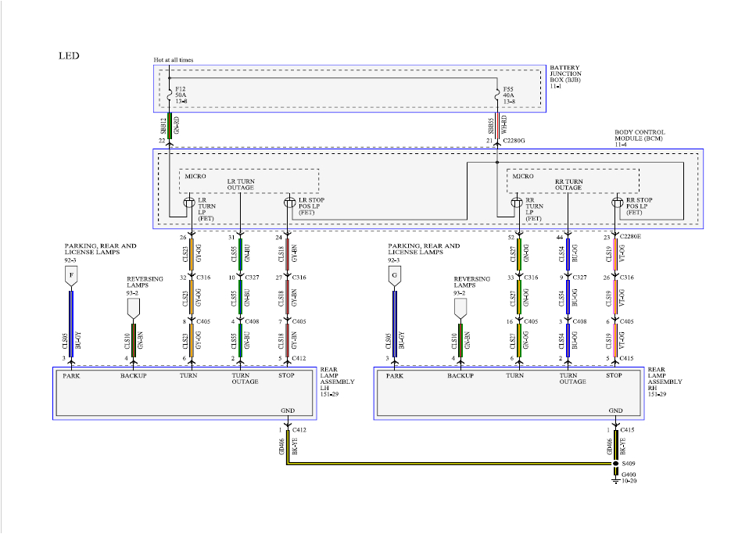Select the Rear Lamp Assembly RH box
Screen dimensions: 756x534
coord(508,392)
